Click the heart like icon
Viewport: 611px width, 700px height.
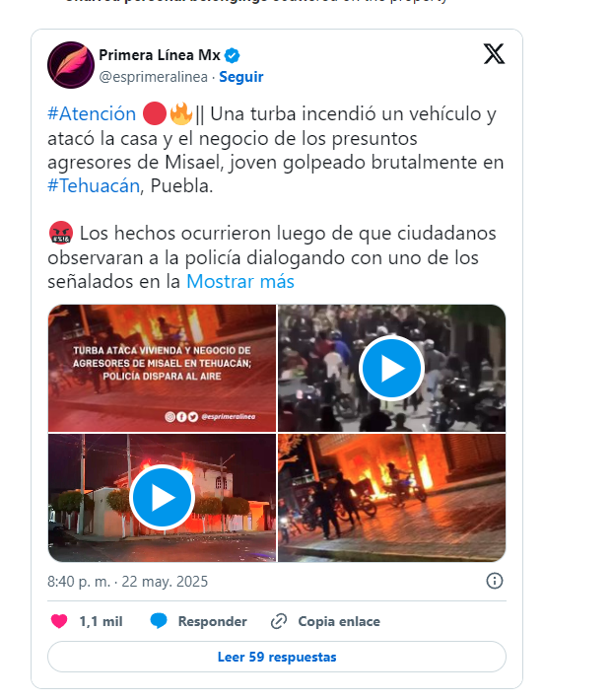click(x=59, y=621)
